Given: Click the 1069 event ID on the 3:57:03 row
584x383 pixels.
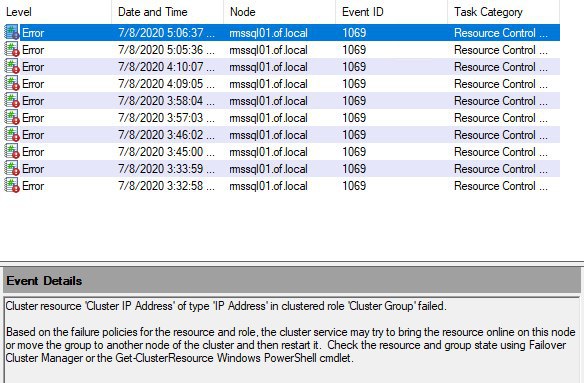Looking at the screenshot, I should coord(354,118).
